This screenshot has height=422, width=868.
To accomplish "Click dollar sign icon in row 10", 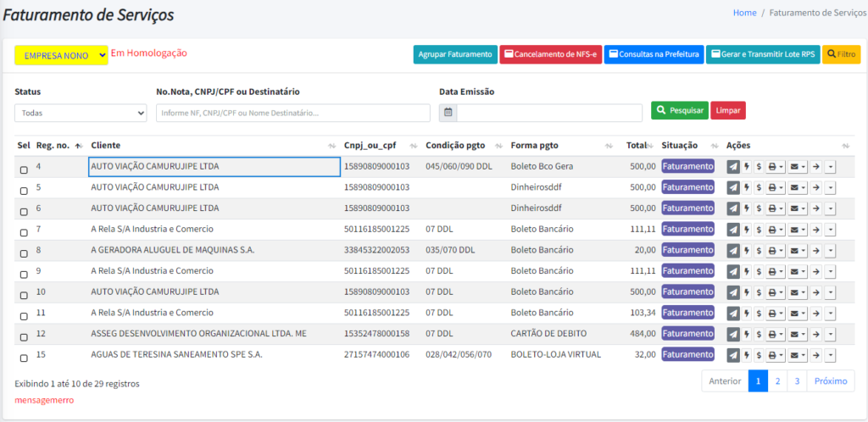I will 759,292.
